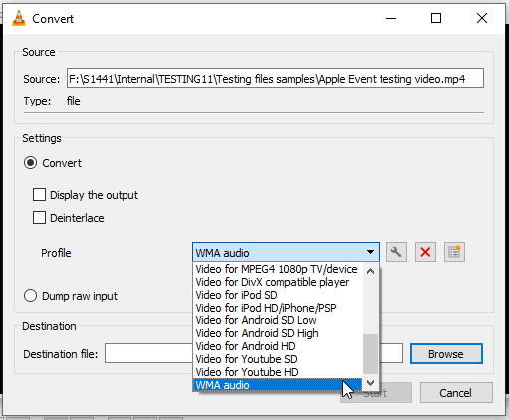509x420 pixels.
Task: Pick Video for iPod SD profile
Action: 277,295
